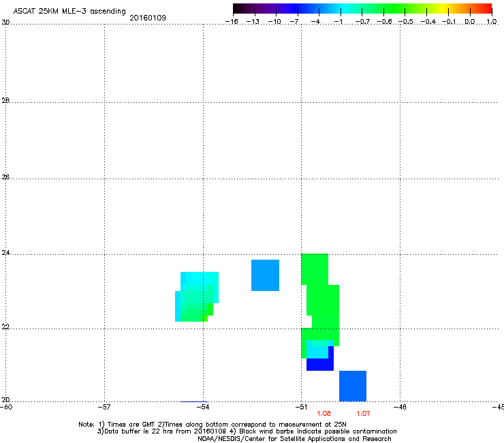The image size is (504, 443).
Task: Click the -60 longitude axis label
Action: (x=6, y=407)
